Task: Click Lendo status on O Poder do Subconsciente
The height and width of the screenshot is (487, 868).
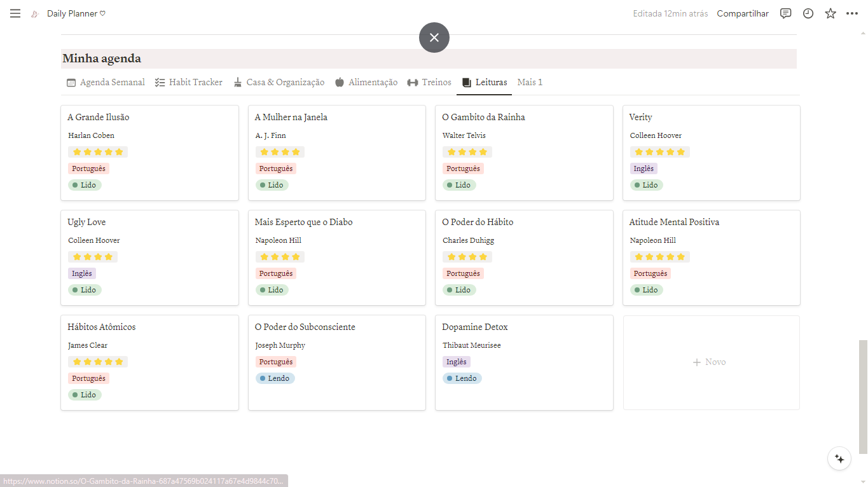Action: (x=275, y=378)
